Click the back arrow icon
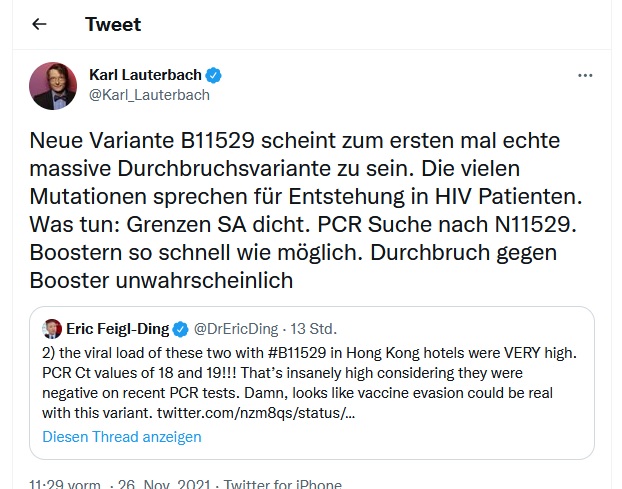The width and height of the screenshot is (622, 489). (x=40, y=24)
